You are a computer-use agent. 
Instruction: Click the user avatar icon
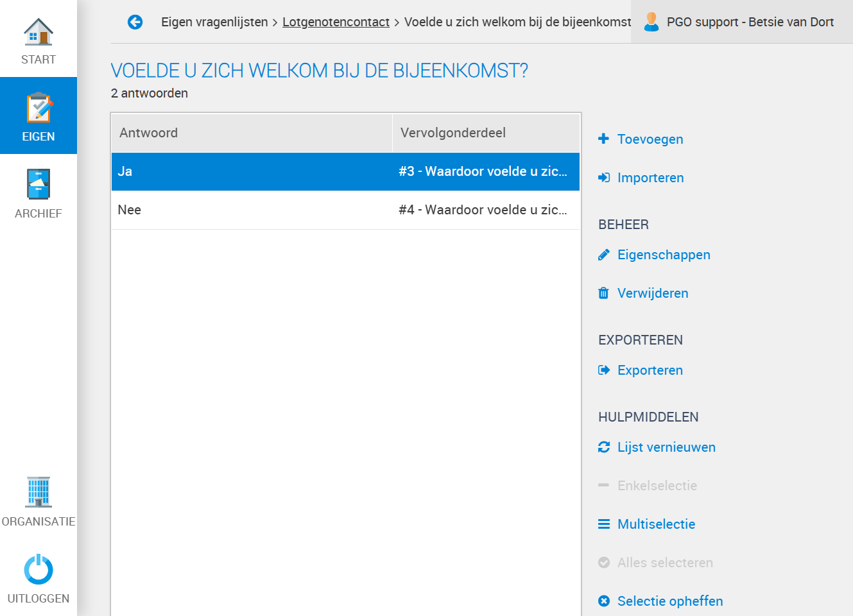point(651,22)
